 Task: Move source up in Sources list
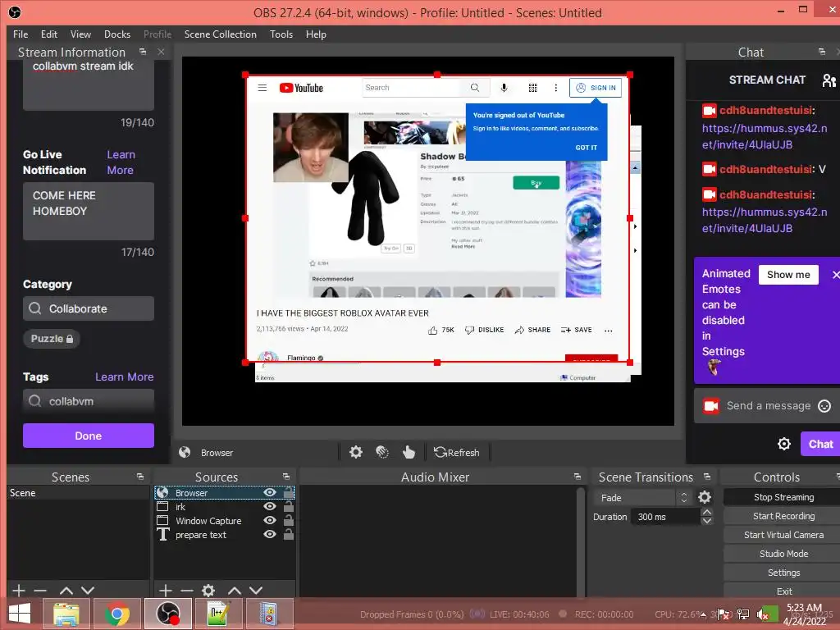[235, 591]
